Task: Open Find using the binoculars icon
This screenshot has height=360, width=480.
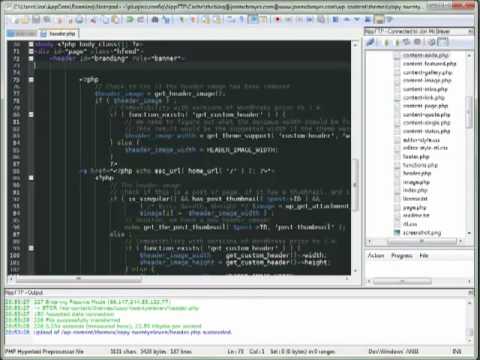Action: pyautogui.click(x=155, y=20)
